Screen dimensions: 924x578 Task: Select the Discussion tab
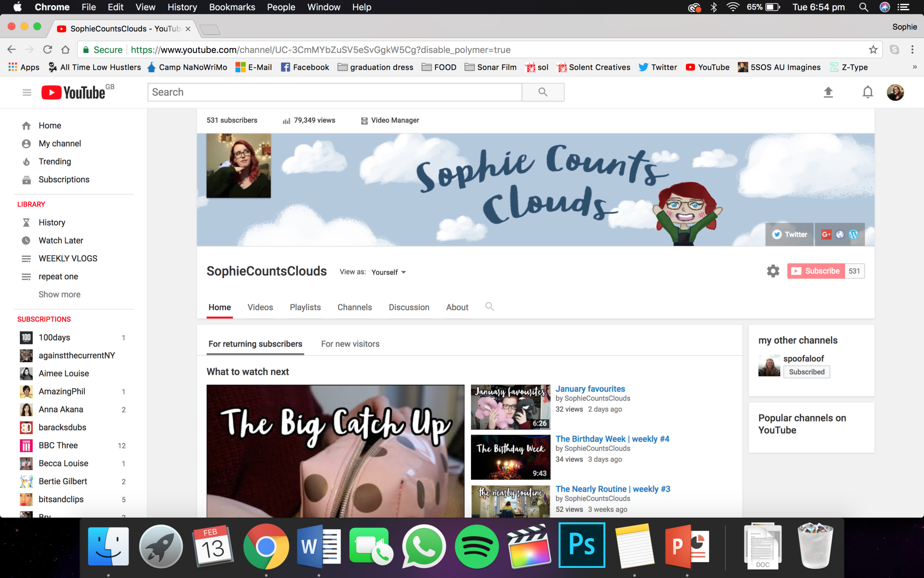(409, 307)
